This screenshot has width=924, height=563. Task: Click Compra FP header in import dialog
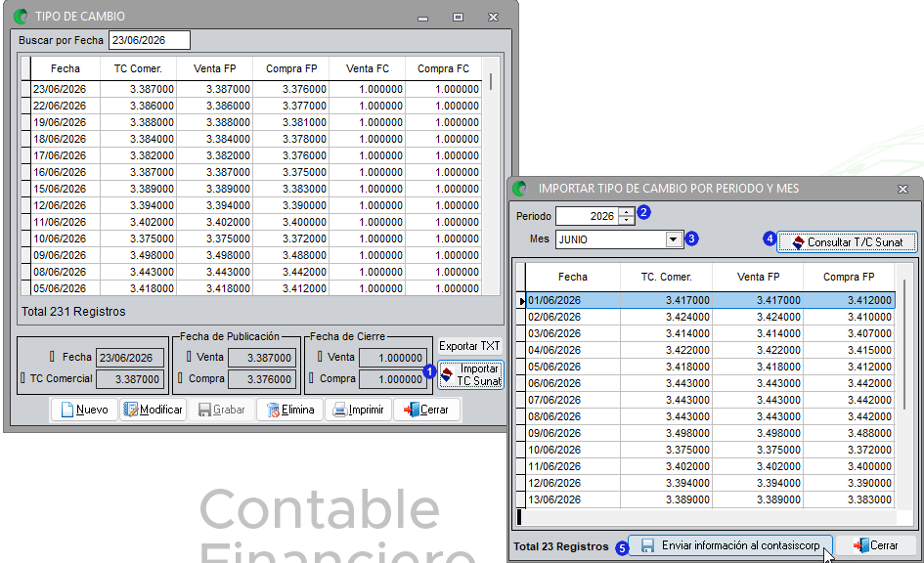(x=849, y=277)
